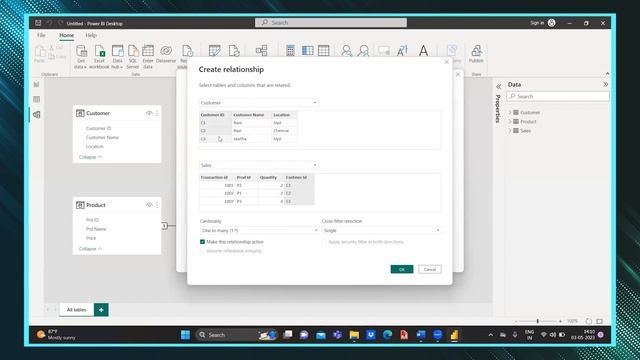
Task: Open Customer table more options menu
Action: [x=157, y=113]
